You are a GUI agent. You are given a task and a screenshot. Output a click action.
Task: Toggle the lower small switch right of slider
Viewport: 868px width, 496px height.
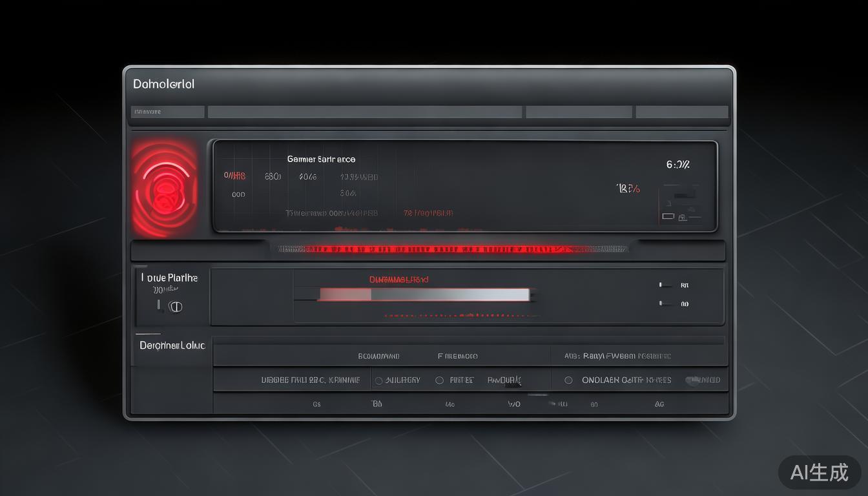pyautogui.click(x=665, y=304)
